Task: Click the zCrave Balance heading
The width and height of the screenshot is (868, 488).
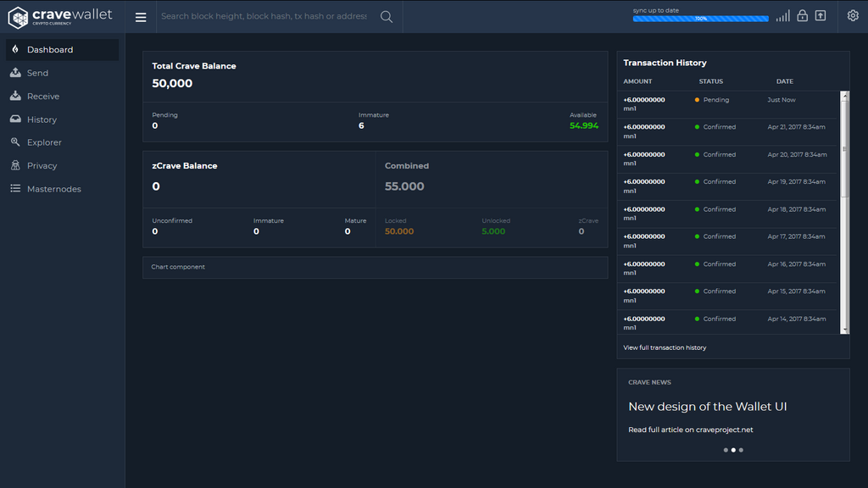Action: (x=184, y=166)
